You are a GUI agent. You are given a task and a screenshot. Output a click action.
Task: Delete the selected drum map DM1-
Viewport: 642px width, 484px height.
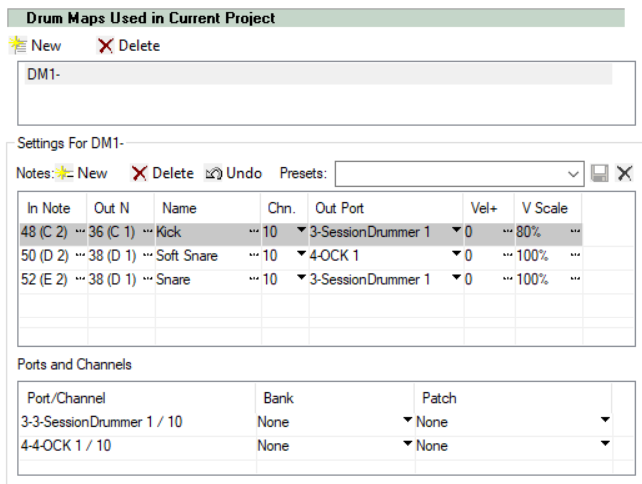[x=129, y=45]
